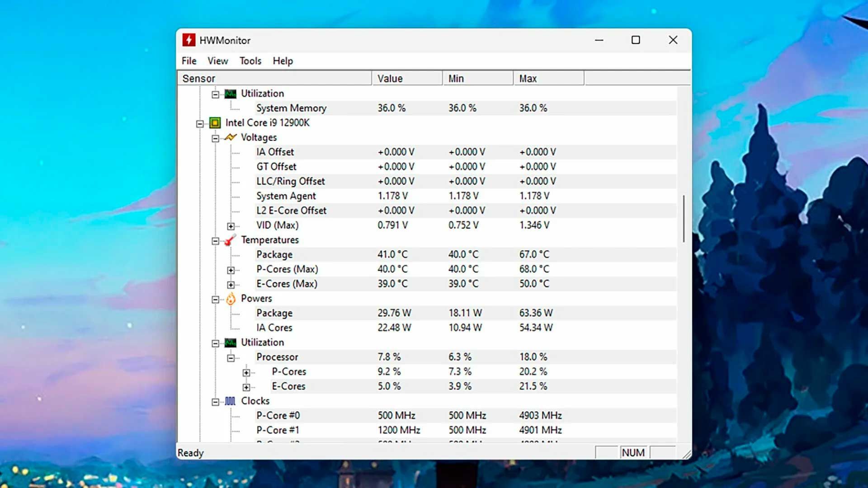868x488 pixels.
Task: Select the System Agent voltage row
Action: (x=286, y=196)
